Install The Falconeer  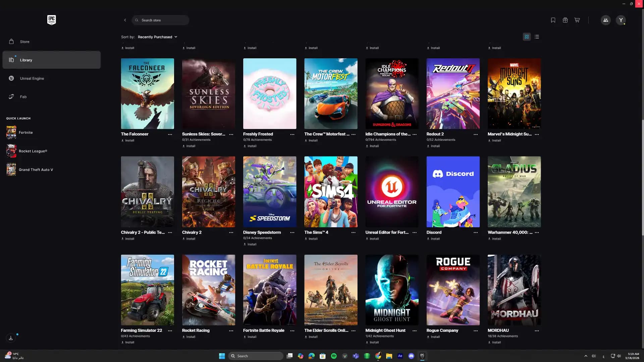[x=128, y=140]
